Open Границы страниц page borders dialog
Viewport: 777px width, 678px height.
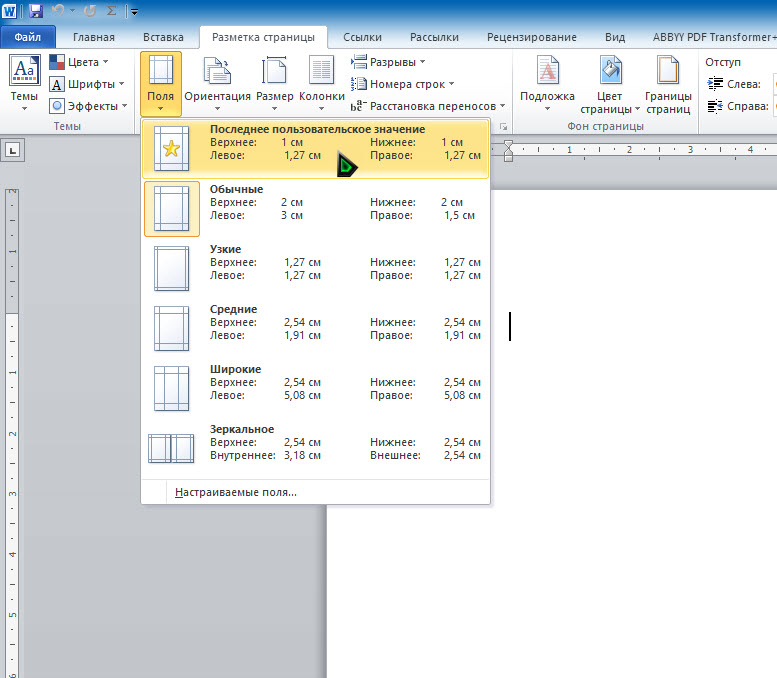[x=668, y=84]
